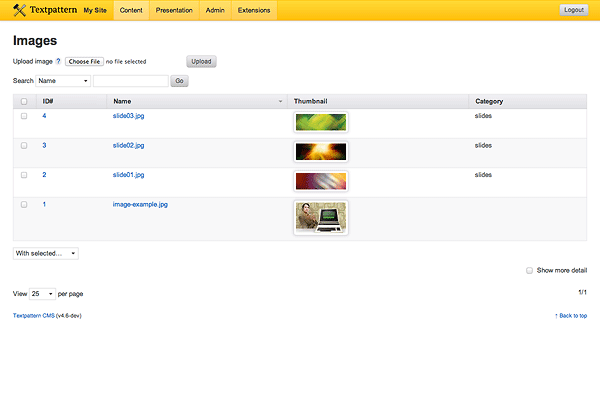Enable the Show more detail checkbox
The height and width of the screenshot is (400, 600).
(530, 270)
